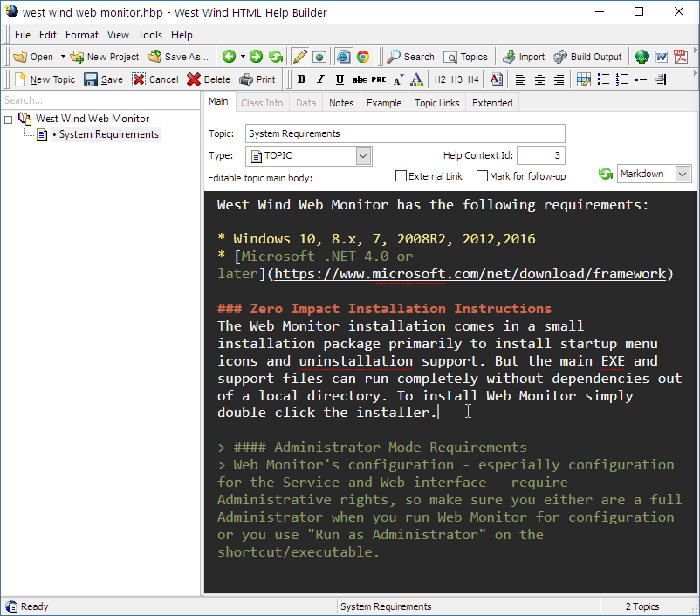The width and height of the screenshot is (700, 616).
Task: Check Mark for follow-up
Action: tap(482, 176)
